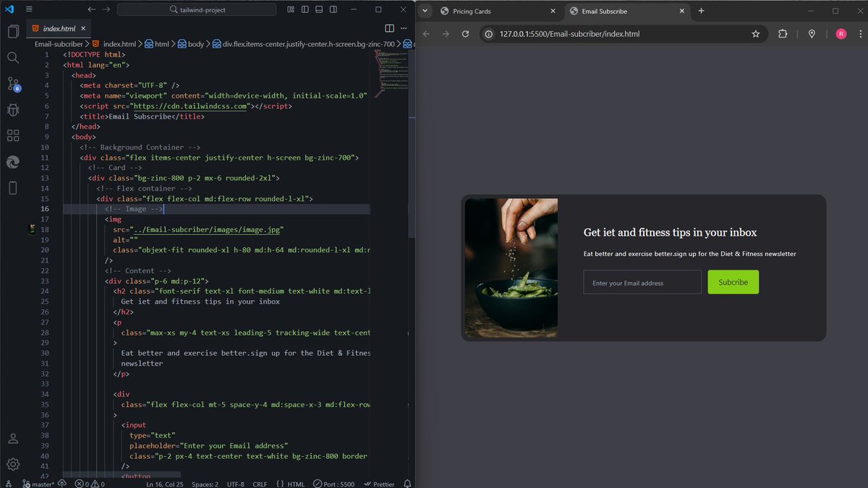Open the Extensions view
Viewport: 868px width, 488px height.
(12, 135)
